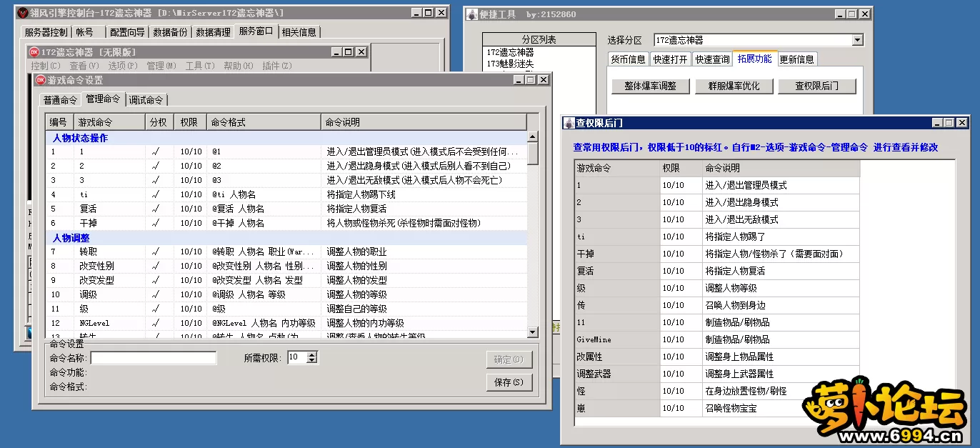Click the DX icon of 172遗忘神器 [无限版] window

(34, 51)
